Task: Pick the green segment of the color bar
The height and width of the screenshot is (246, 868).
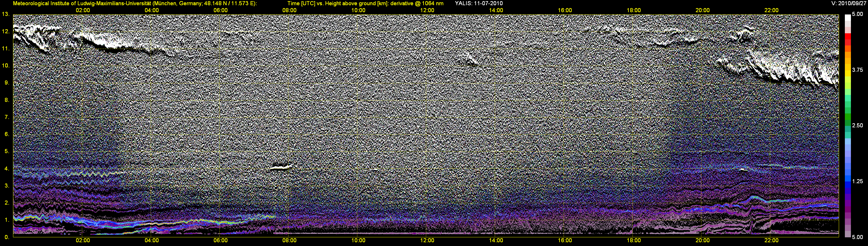Action: (847, 117)
